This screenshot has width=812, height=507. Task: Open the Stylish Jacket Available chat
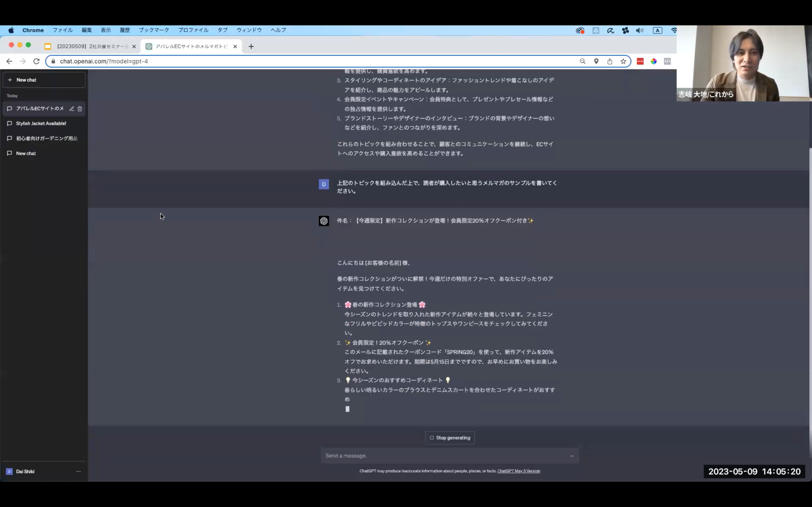pyautogui.click(x=41, y=123)
